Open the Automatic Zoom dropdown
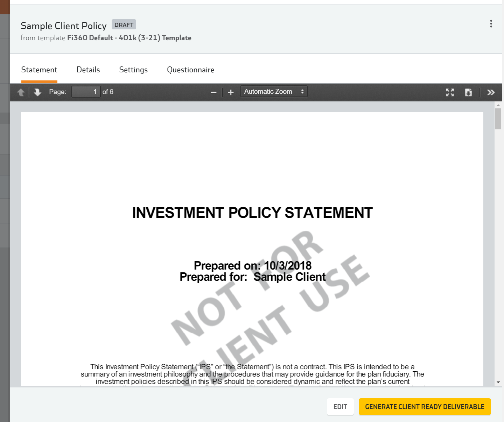Screen dimensions: 504x422 [274, 92]
